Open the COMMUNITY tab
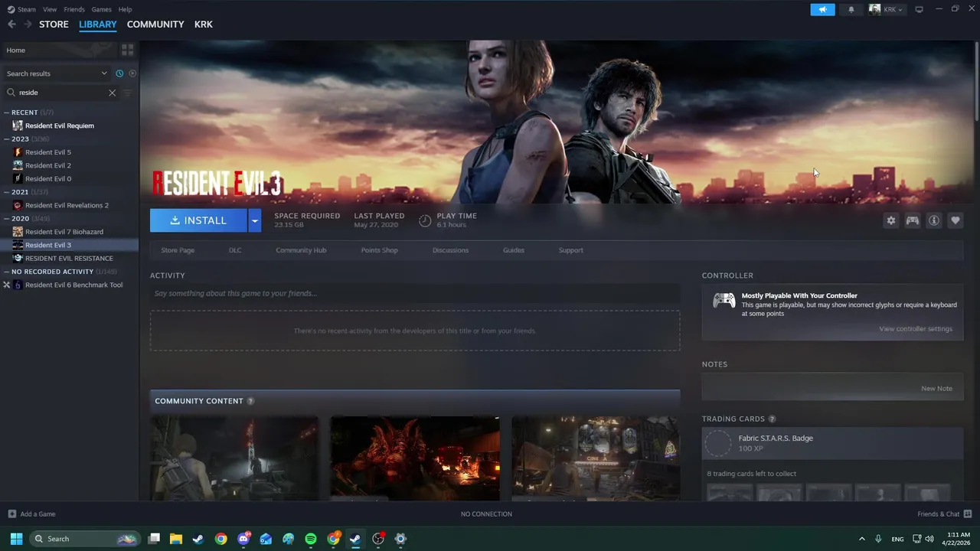The width and height of the screenshot is (980, 551). tap(155, 24)
